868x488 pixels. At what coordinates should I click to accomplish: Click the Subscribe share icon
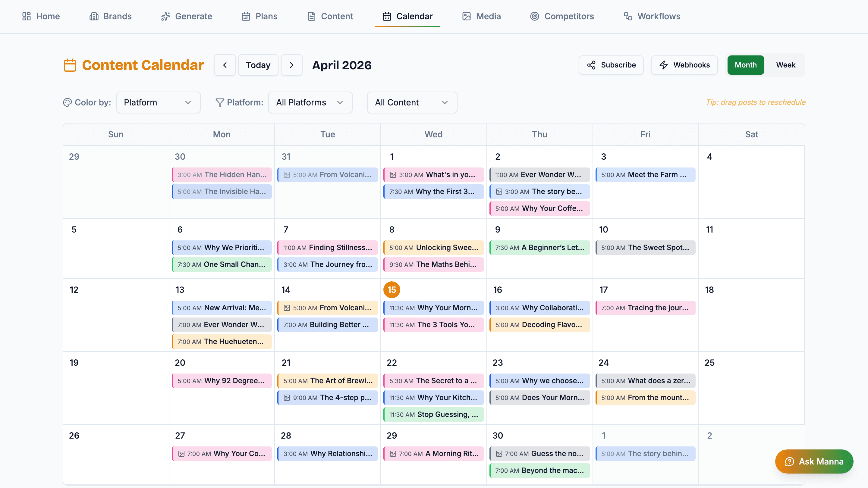click(591, 65)
